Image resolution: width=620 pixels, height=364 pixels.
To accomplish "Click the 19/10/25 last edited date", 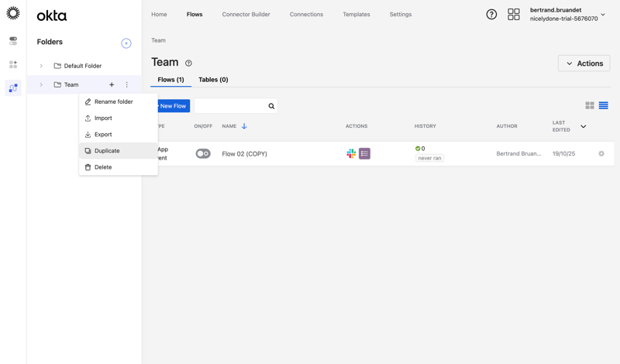I will (x=563, y=154).
